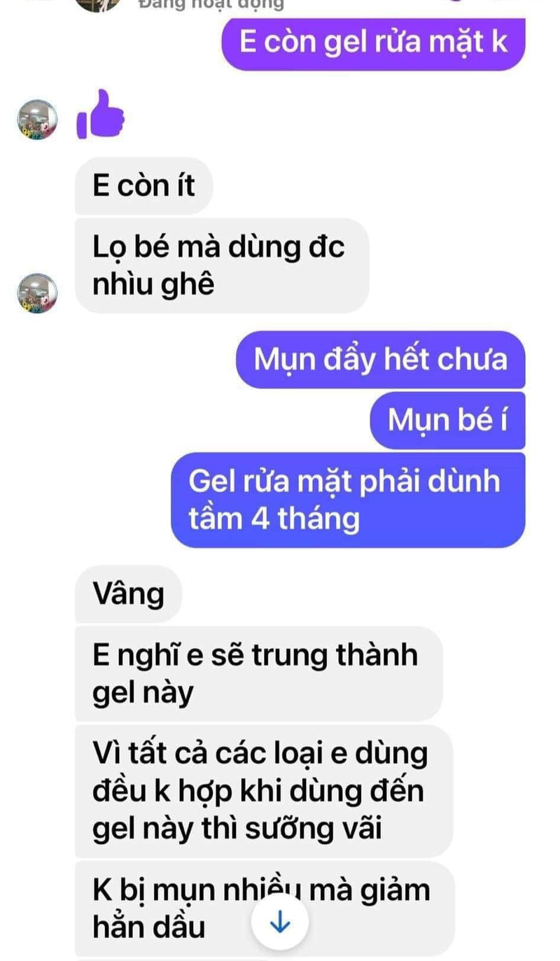This screenshot has width=560, height=961.
Task: Open sender avatar beside thumbs-up sticker
Action: (x=37, y=120)
